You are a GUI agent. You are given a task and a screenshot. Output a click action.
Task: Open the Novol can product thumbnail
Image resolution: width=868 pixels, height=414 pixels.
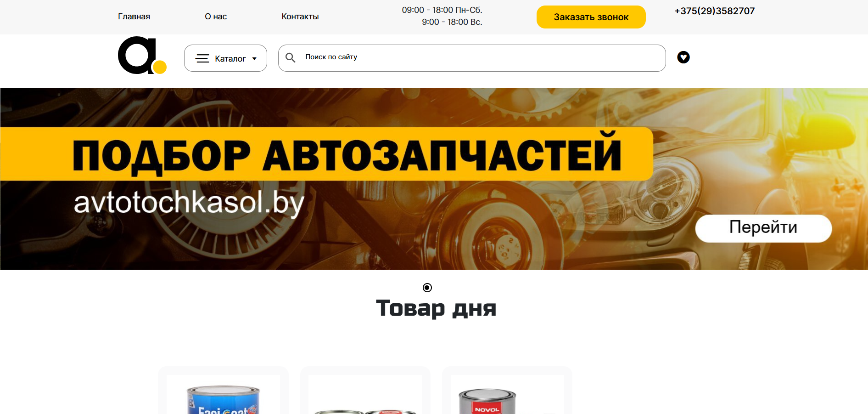(487, 401)
